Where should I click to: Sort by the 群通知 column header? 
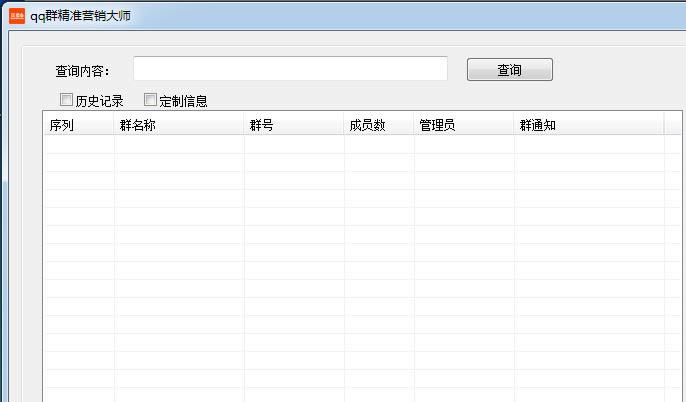(x=589, y=125)
